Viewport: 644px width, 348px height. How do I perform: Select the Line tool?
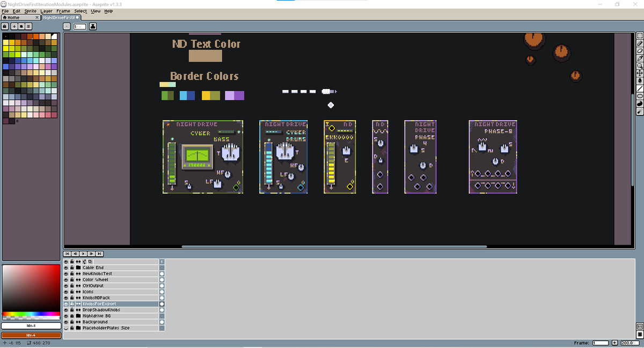[640, 88]
